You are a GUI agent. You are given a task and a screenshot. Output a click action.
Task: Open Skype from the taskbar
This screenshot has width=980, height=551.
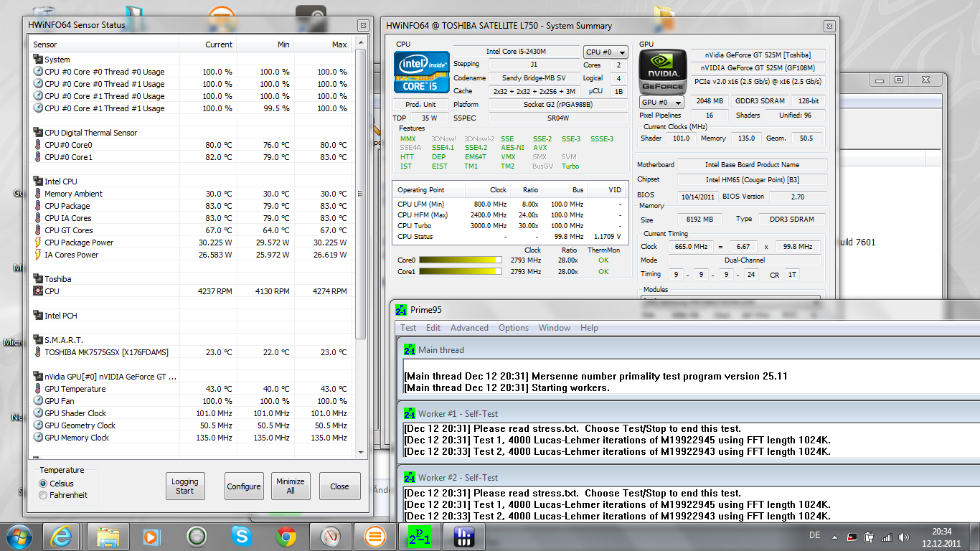click(x=242, y=537)
